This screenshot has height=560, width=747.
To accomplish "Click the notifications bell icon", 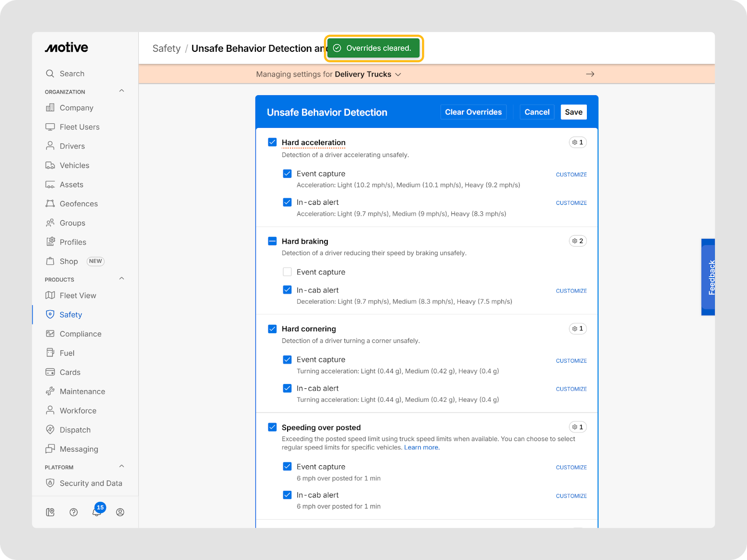I will 96,512.
